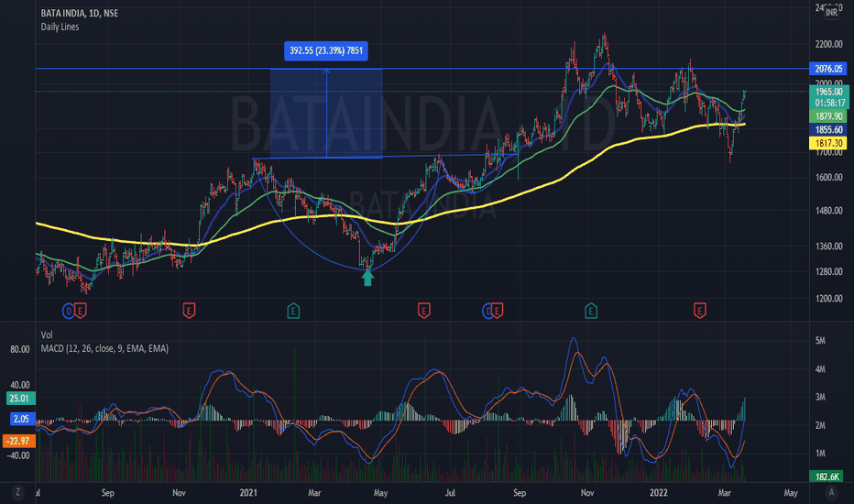Image resolution: width=854 pixels, height=504 pixels.
Task: Click the -40.00 MACD scale label
Action: click(18, 455)
